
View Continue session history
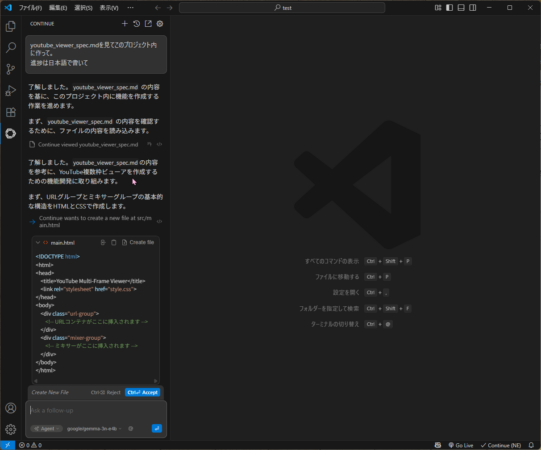click(x=136, y=23)
